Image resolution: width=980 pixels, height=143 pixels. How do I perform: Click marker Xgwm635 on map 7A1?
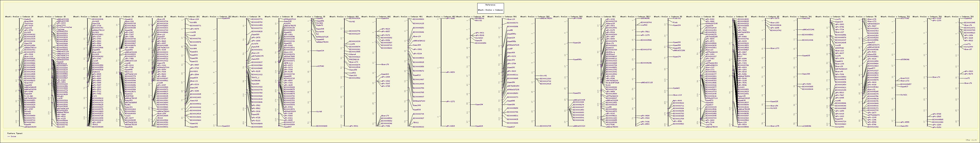(x=806, y=56)
